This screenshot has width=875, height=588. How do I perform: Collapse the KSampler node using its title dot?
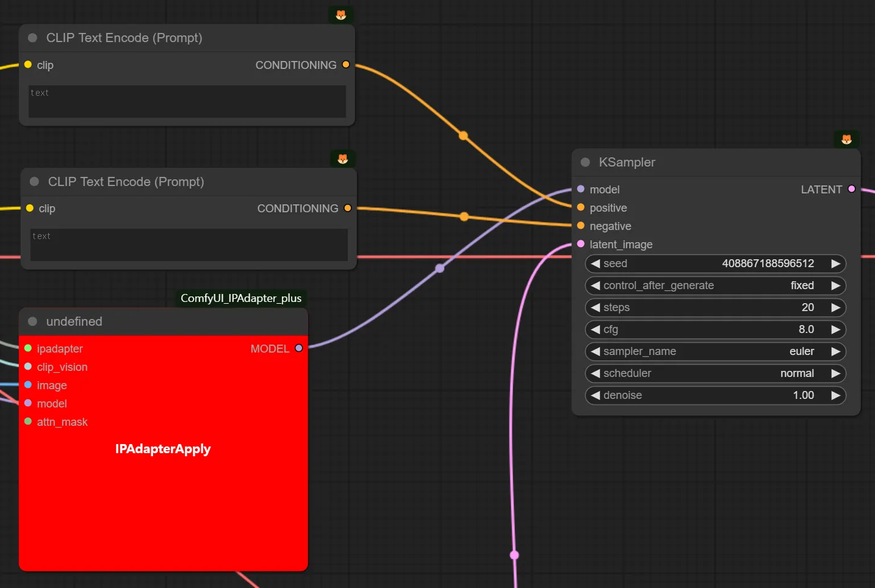click(x=585, y=162)
